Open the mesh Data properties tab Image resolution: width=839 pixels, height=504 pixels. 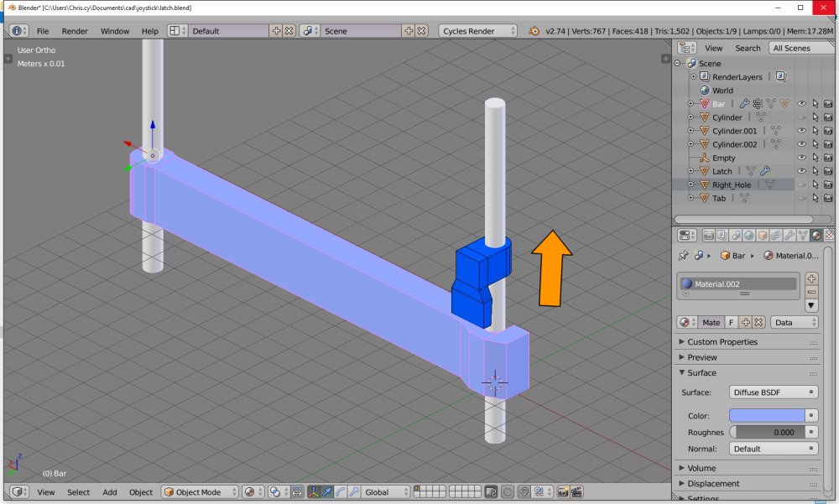[x=803, y=236]
